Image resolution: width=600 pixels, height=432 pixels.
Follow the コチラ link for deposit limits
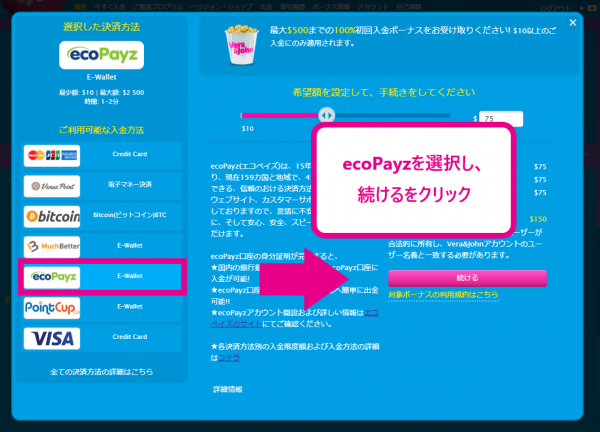click(229, 358)
